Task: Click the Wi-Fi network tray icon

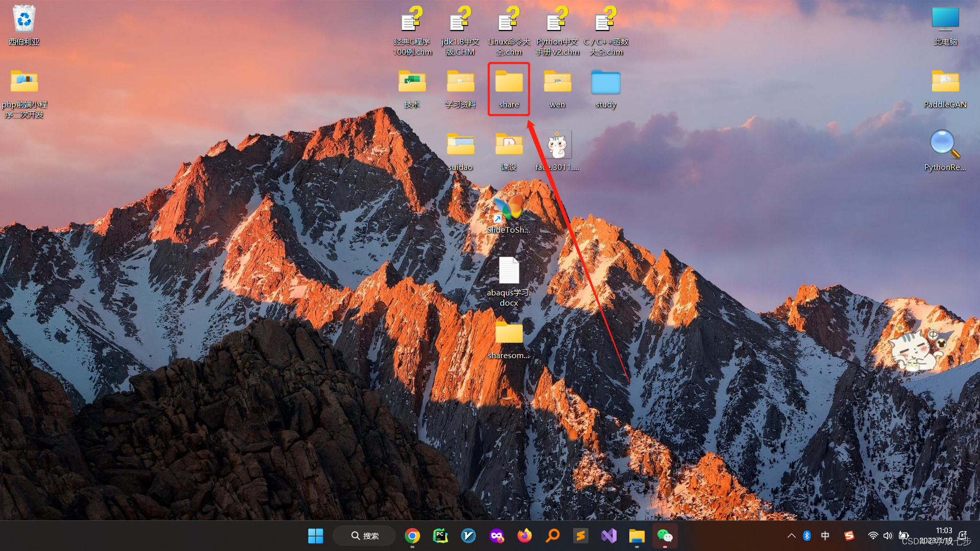Action: tap(873, 536)
